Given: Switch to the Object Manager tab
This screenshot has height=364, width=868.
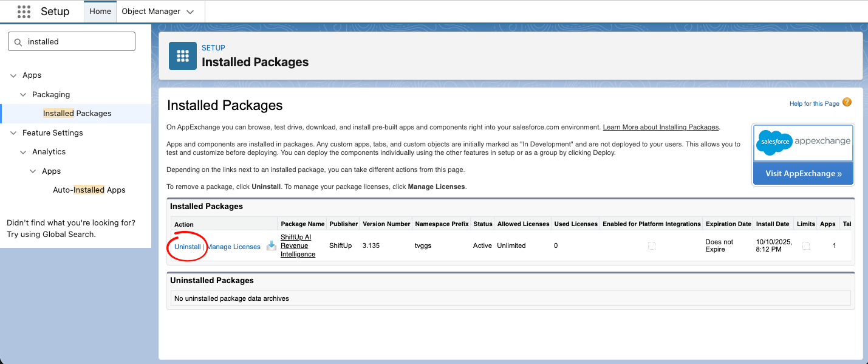Looking at the screenshot, I should click(151, 12).
